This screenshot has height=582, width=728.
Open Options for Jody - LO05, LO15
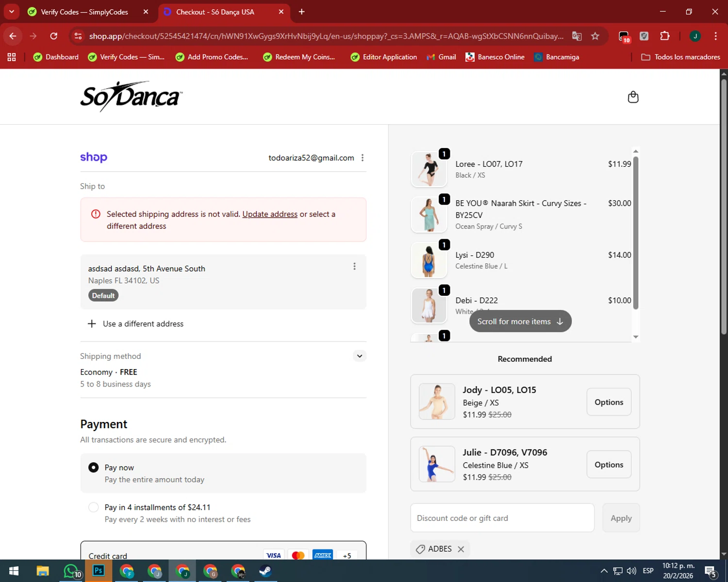click(609, 402)
